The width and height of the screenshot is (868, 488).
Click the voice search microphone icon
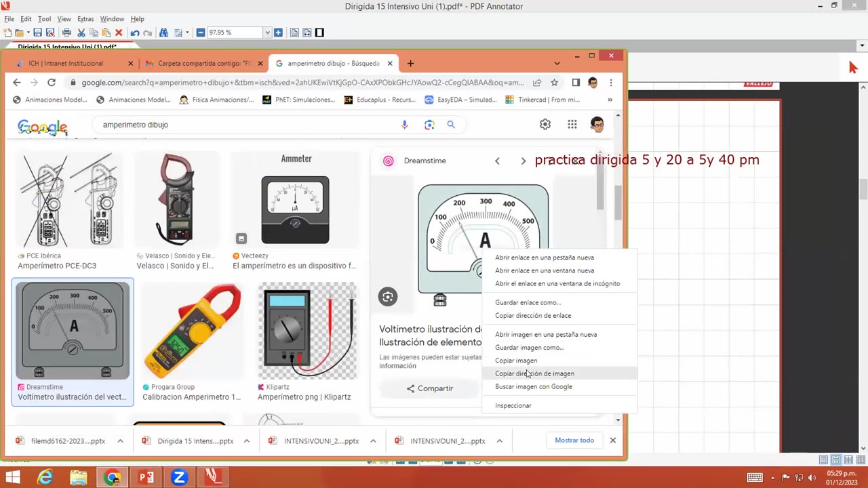(x=405, y=125)
